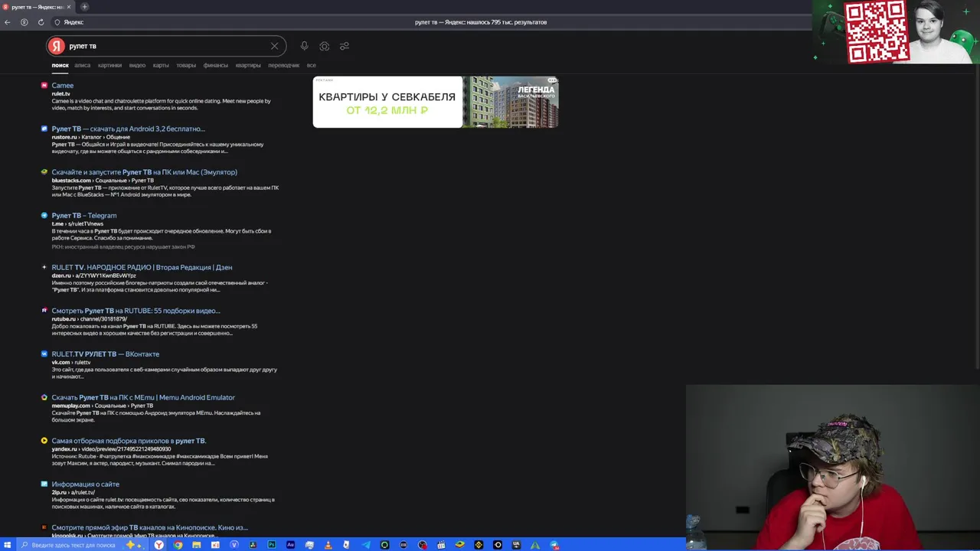The image size is (980, 551).
Task: Switch to the алиса search tab
Action: 83,65
